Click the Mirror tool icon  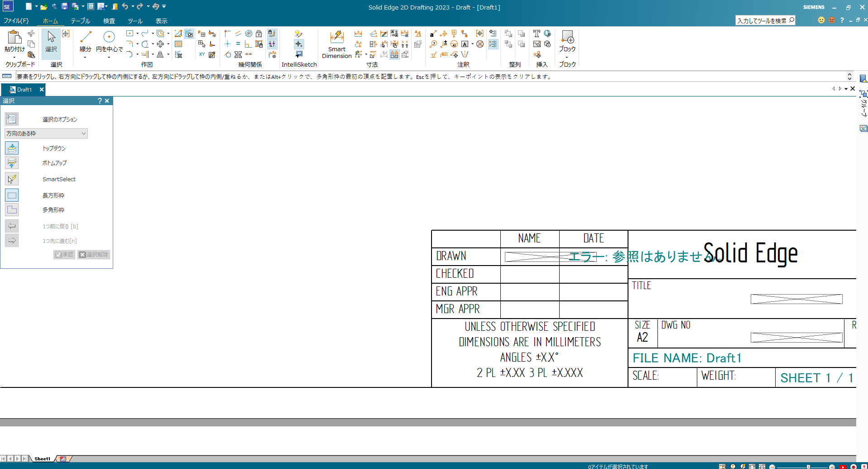click(160, 54)
